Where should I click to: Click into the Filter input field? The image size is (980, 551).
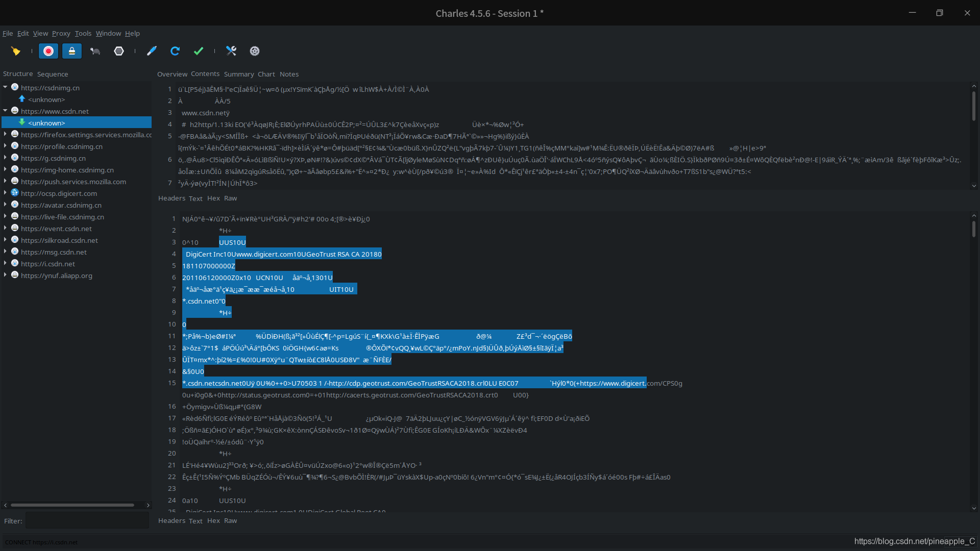[87, 521]
